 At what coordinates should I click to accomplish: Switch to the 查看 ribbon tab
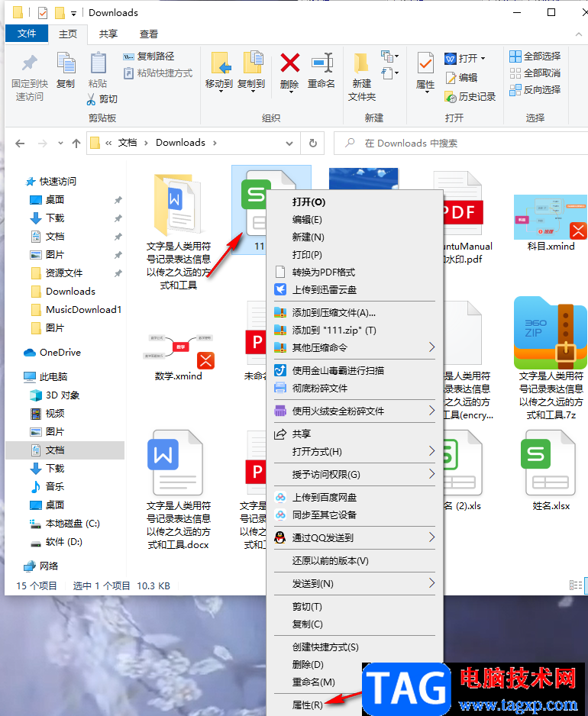148,34
